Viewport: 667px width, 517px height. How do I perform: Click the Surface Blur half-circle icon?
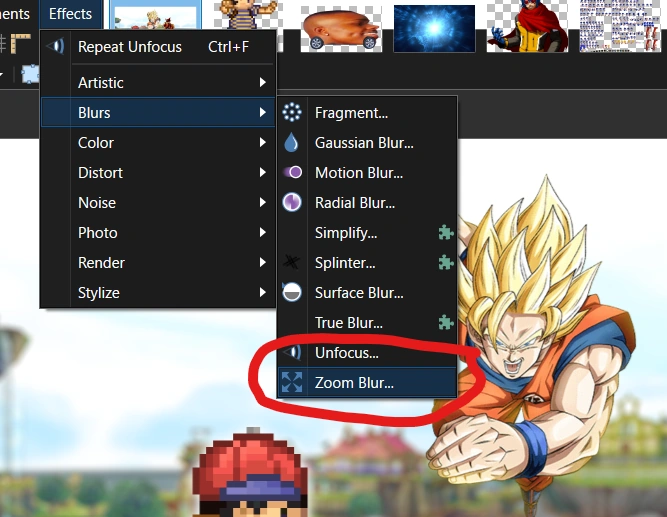tap(292, 292)
